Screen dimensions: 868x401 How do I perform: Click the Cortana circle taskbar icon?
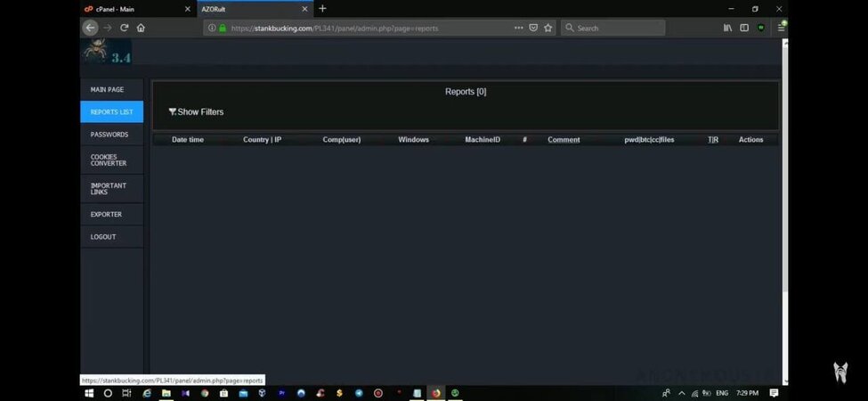tap(108, 393)
